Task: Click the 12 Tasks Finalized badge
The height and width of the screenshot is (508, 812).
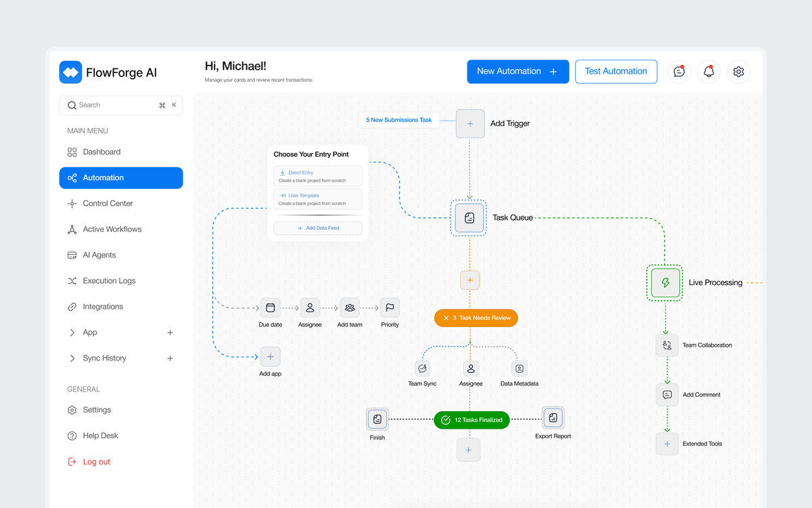Action: (x=472, y=420)
